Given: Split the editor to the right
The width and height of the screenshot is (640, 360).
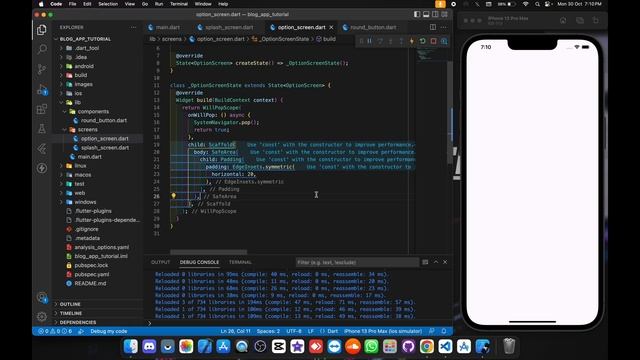Looking at the screenshot, I should [x=433, y=27].
